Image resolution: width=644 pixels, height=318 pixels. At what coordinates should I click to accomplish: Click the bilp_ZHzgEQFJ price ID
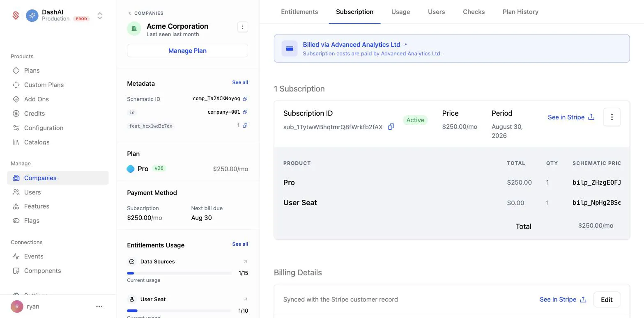[596, 183]
